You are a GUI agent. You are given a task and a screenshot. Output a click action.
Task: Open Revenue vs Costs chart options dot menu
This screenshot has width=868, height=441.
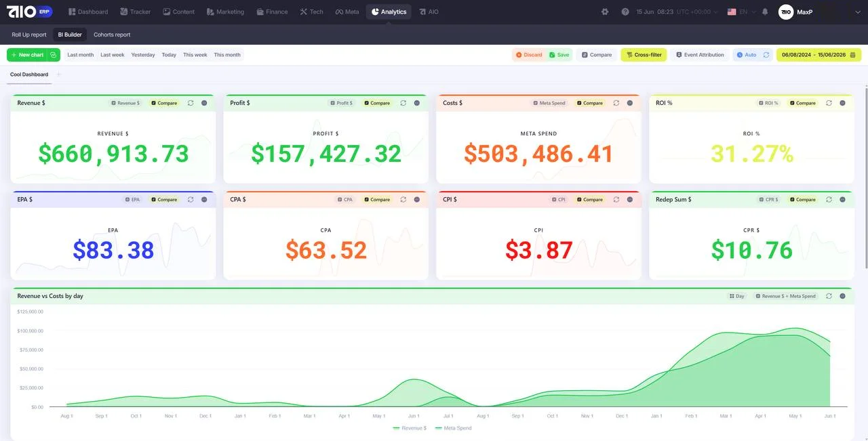click(843, 296)
